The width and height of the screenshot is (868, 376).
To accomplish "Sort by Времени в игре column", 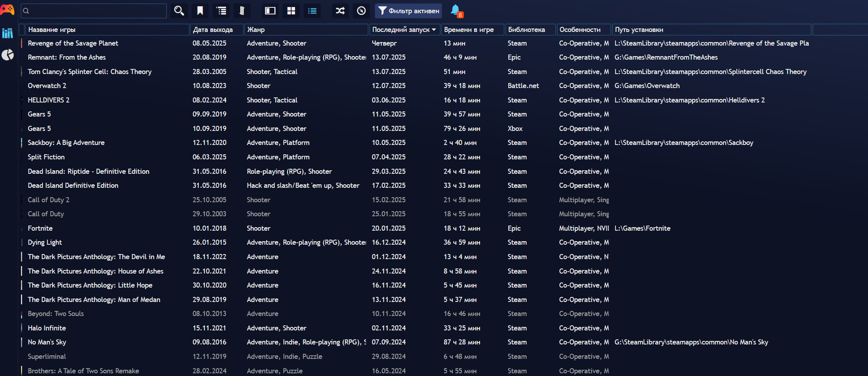I will [x=473, y=30].
